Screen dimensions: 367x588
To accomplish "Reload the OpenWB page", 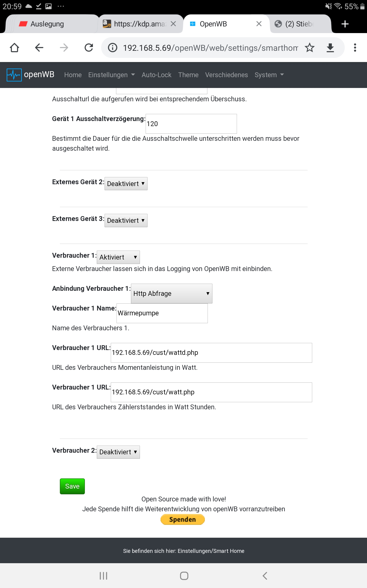I will coord(89,48).
